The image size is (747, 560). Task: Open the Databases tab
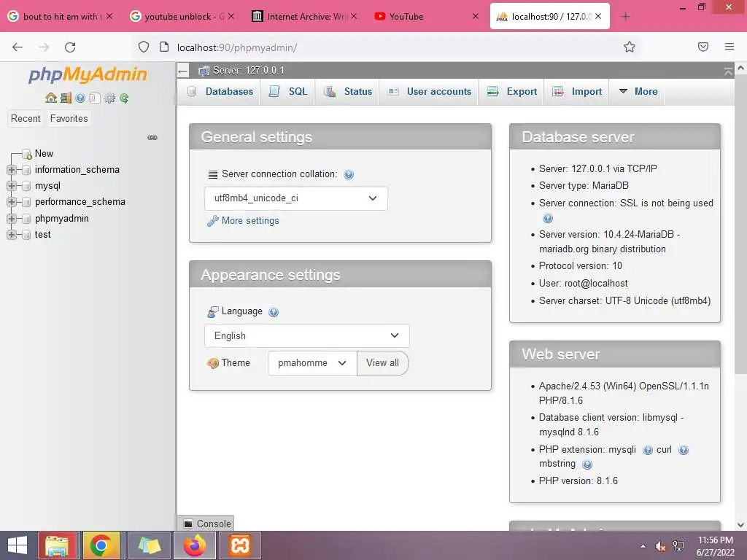220,91
